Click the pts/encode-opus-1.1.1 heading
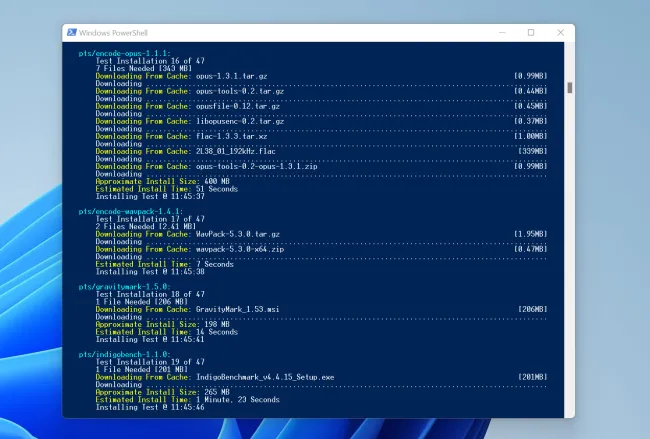Screen dimensions: 650x439 point(124,53)
